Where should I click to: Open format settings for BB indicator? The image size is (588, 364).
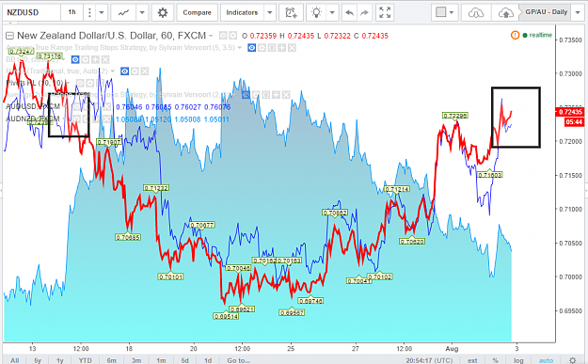(x=86, y=59)
